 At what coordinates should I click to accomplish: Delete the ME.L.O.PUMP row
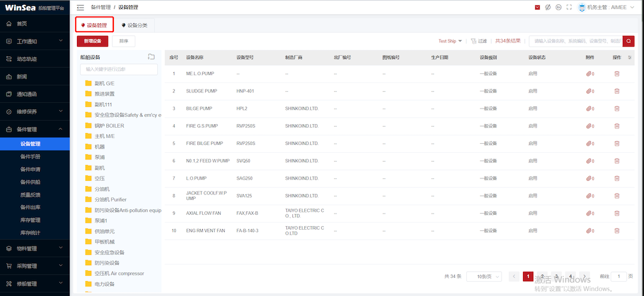coord(617,73)
